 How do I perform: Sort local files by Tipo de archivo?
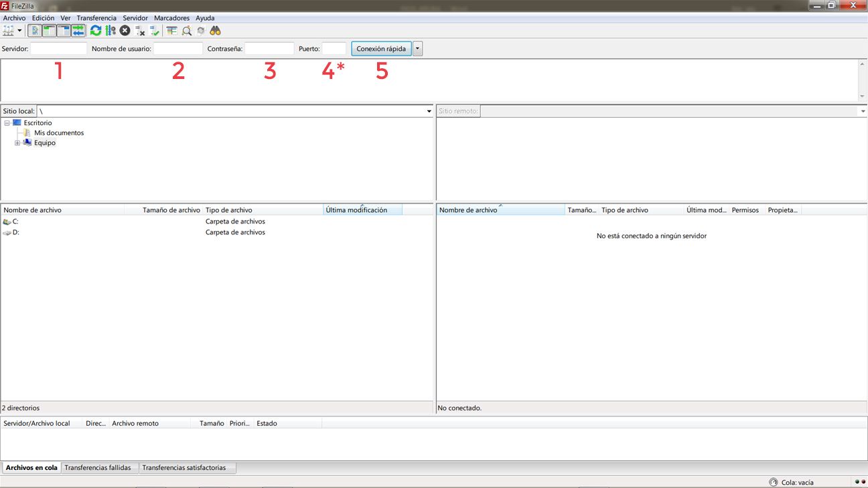(x=263, y=210)
